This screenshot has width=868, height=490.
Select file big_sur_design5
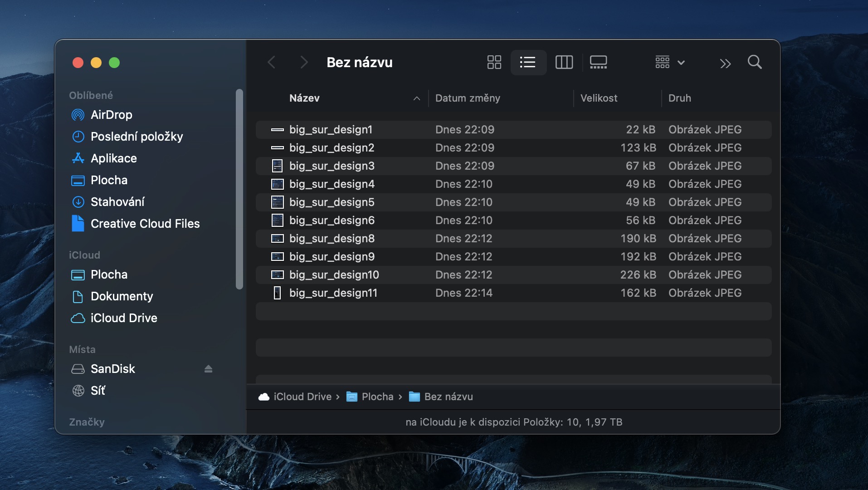point(513,202)
